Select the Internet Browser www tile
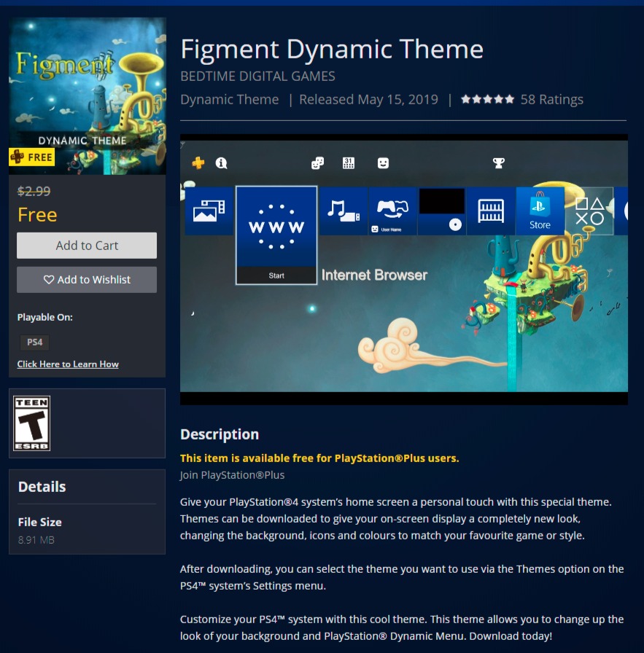This screenshot has width=644, height=653. (276, 235)
